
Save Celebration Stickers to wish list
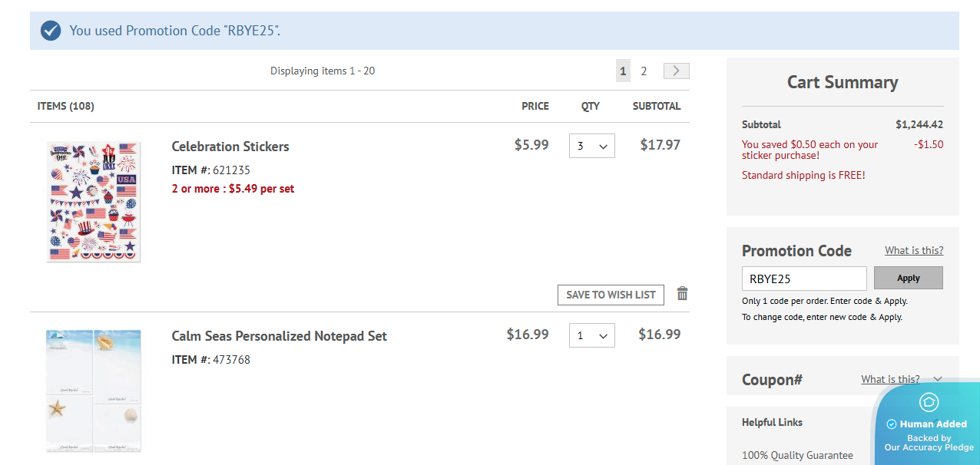611,295
